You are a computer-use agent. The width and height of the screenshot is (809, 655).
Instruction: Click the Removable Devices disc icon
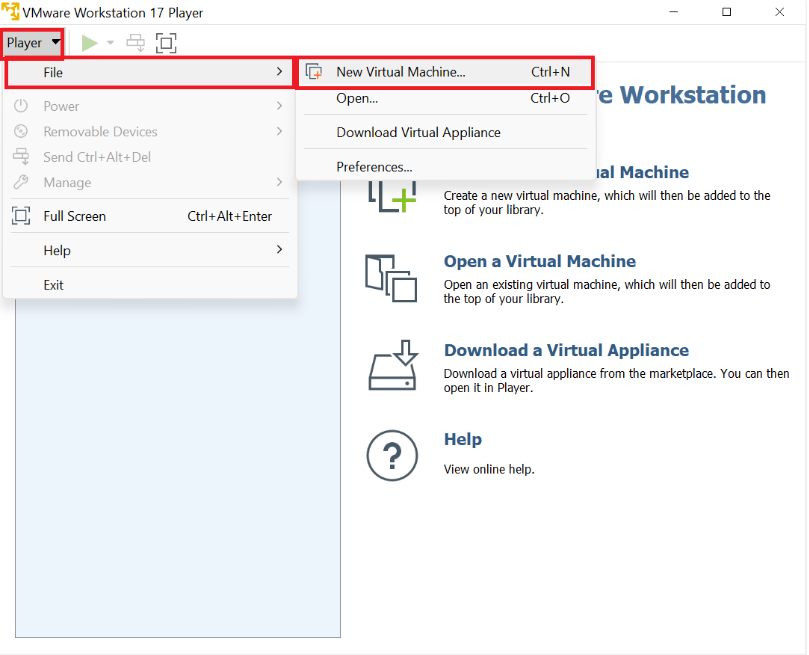(x=21, y=131)
